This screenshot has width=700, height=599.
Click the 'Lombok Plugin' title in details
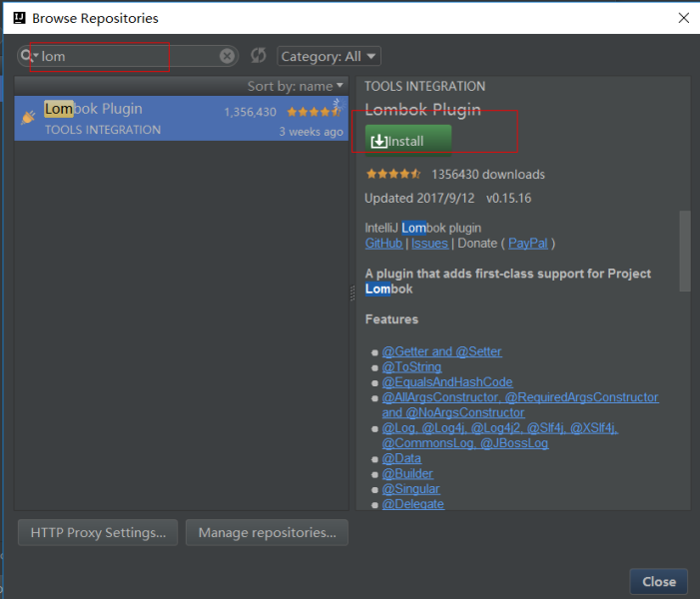(x=422, y=110)
